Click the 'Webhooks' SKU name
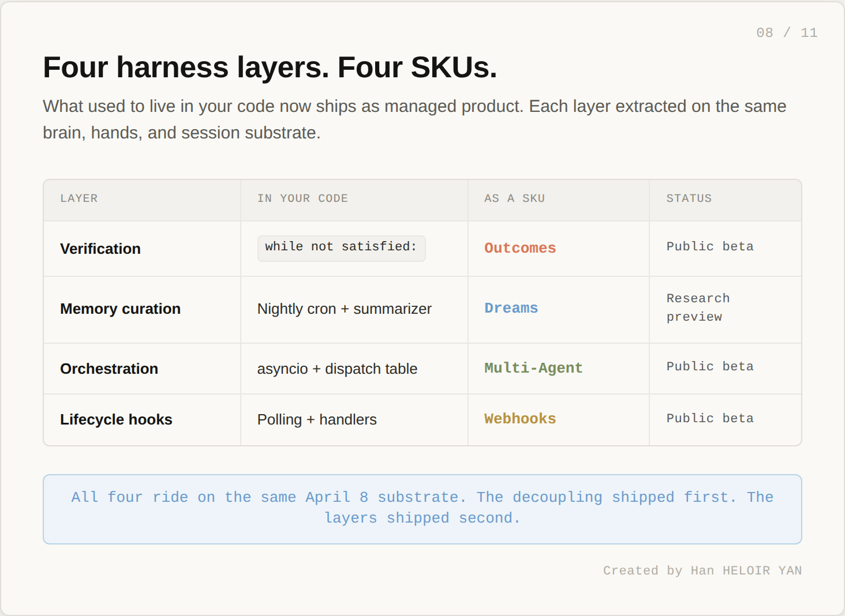Viewport: 845px width, 616px height. pyautogui.click(x=520, y=419)
